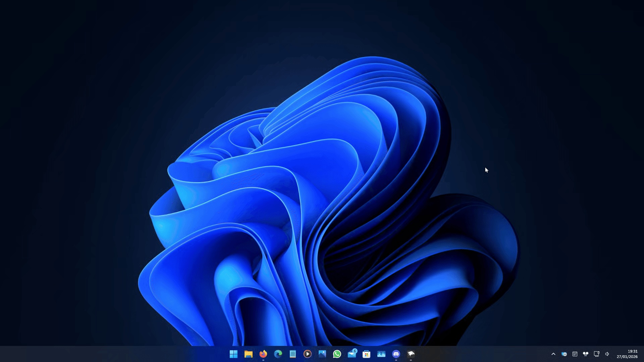Open WhatsApp from the taskbar
The height and width of the screenshot is (362, 644).
337,354
